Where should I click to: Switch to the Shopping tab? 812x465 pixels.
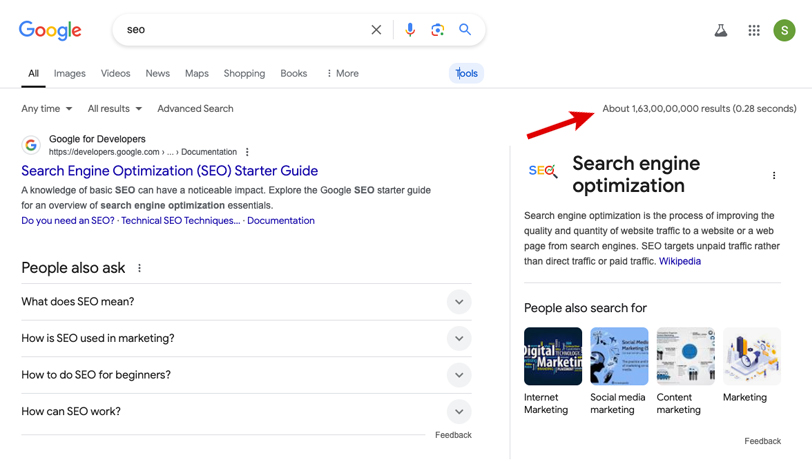244,74
